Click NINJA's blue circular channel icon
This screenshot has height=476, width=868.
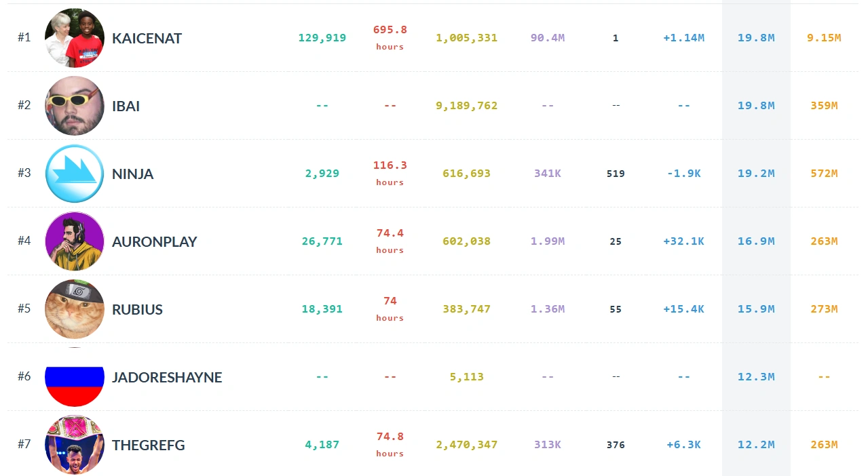point(75,174)
